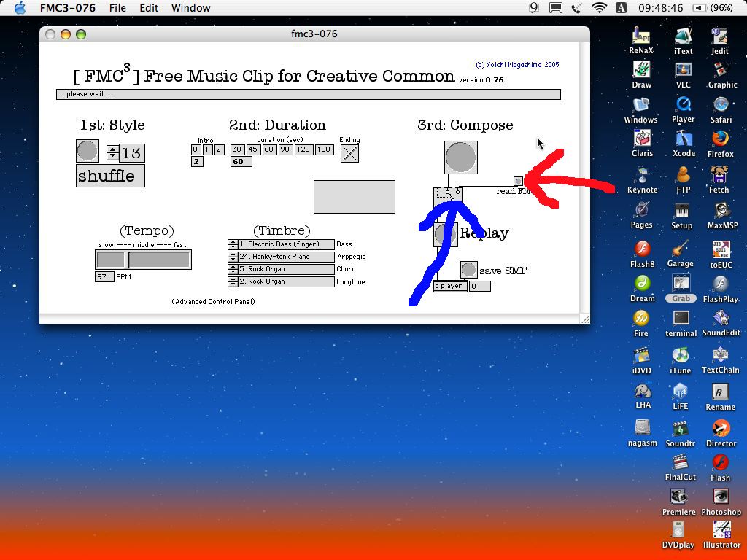Click the number box next to p player

[x=480, y=286]
